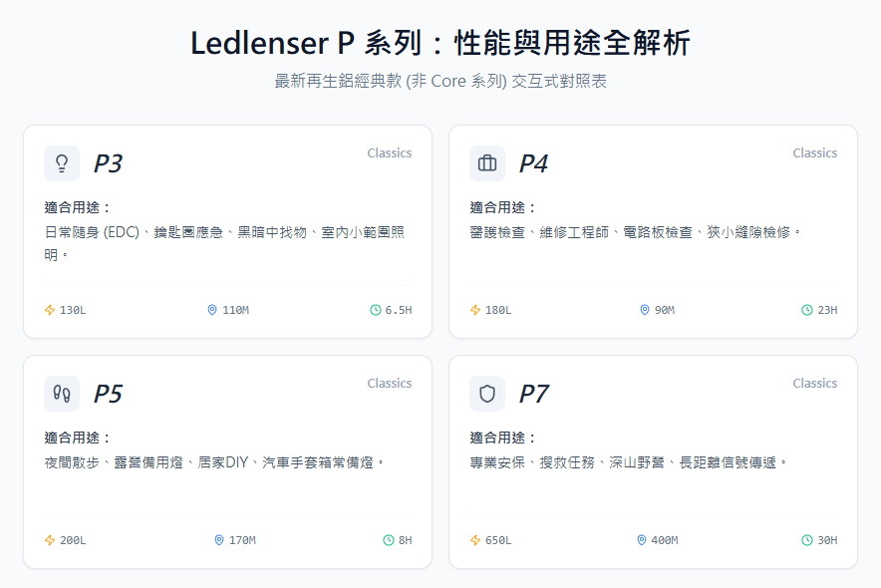881x588 pixels.
Task: Click the briefcase icon on P4 card
Action: click(487, 163)
